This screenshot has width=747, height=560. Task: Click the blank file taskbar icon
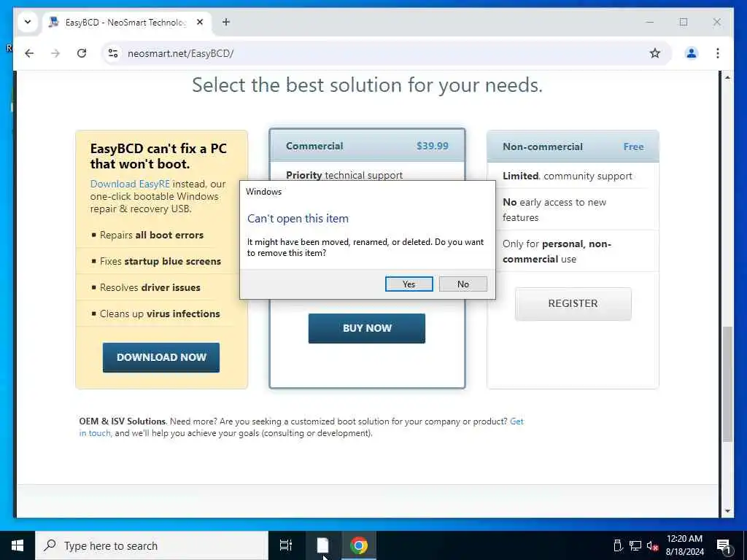pyautogui.click(x=322, y=545)
